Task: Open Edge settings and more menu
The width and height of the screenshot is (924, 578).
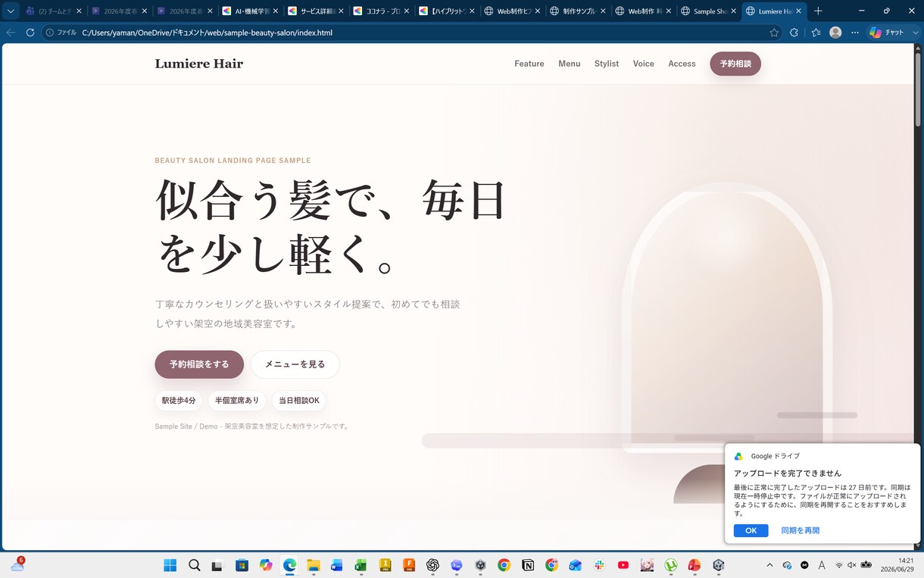Action: tap(854, 33)
